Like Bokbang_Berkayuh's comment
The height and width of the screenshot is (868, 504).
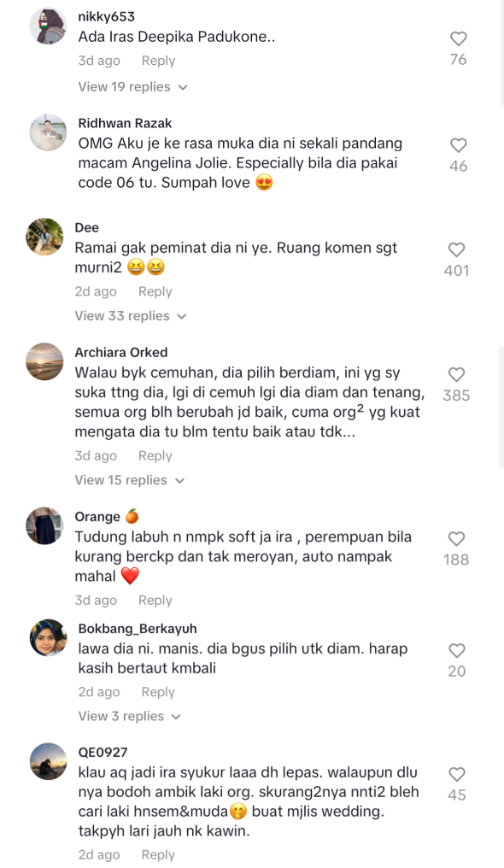(457, 650)
